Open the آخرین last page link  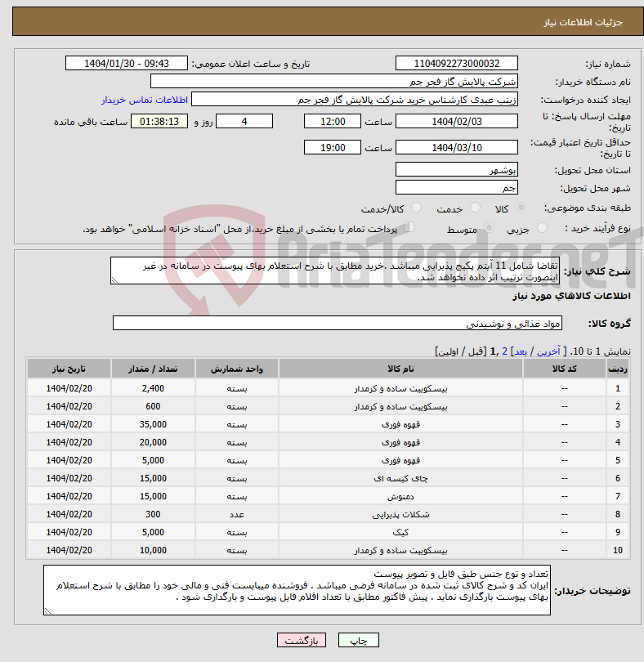point(548,351)
